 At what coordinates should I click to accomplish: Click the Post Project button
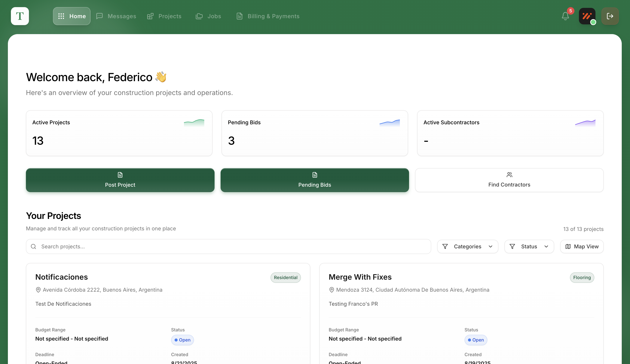(x=120, y=180)
